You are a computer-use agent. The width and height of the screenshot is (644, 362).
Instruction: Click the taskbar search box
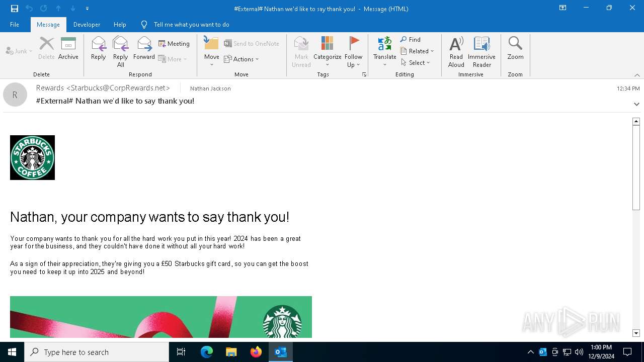[x=97, y=352]
